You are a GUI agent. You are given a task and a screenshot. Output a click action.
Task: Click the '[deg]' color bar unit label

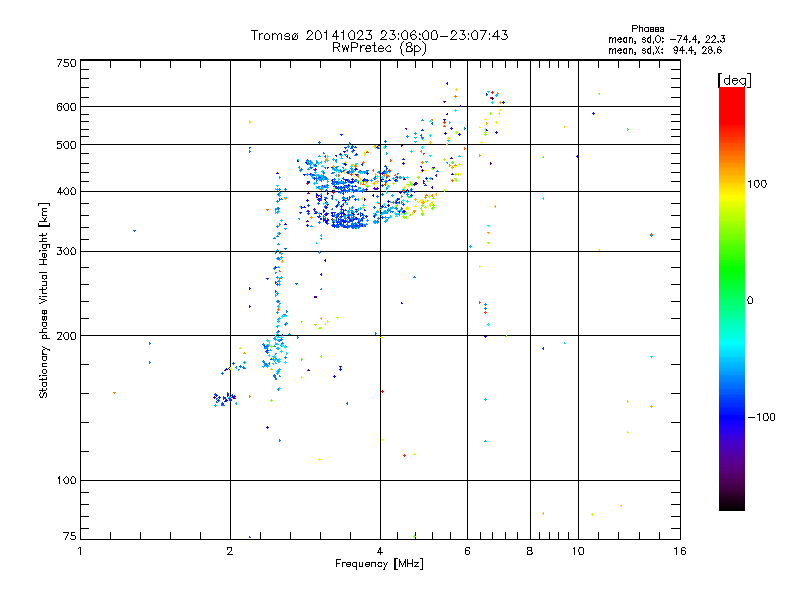coord(734,80)
